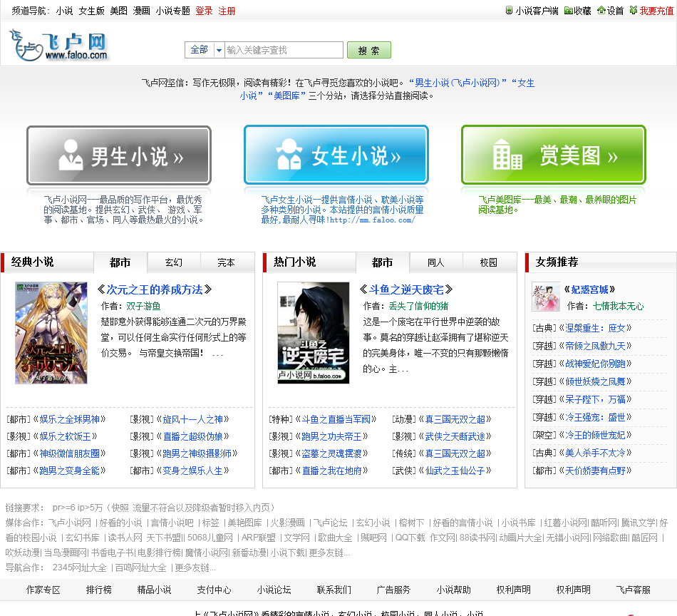Open novel 跑男之变身全能
The image size is (677, 616).
(70, 471)
